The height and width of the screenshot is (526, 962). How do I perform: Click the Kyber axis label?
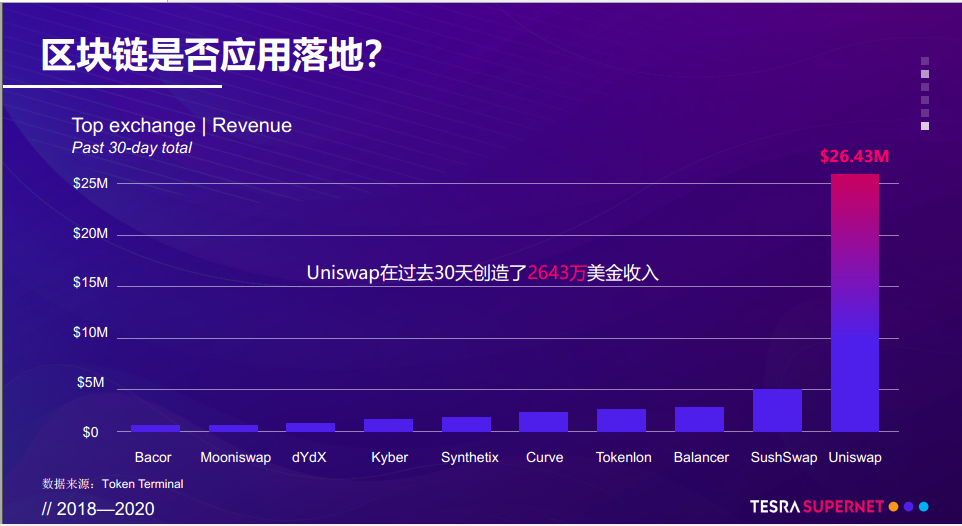390,457
